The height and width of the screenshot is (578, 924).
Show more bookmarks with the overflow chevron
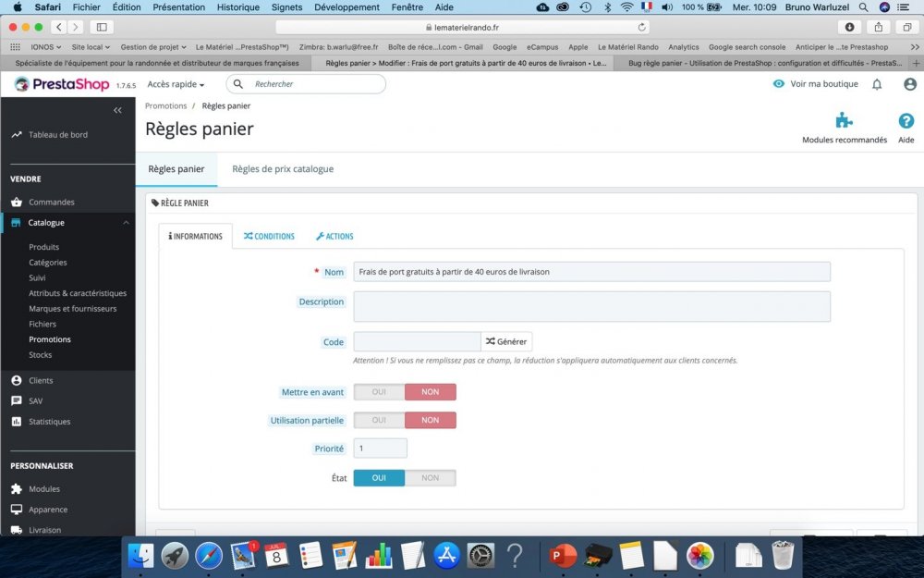(915, 47)
